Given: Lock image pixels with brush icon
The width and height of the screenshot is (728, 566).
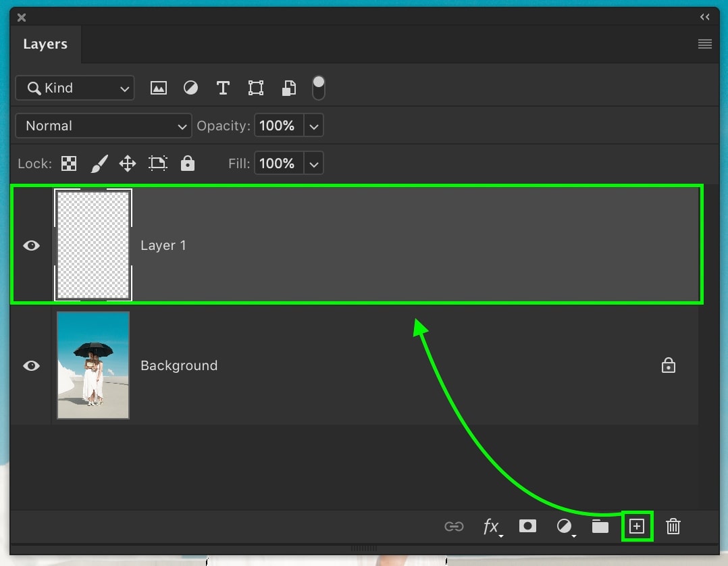Looking at the screenshot, I should 99,163.
